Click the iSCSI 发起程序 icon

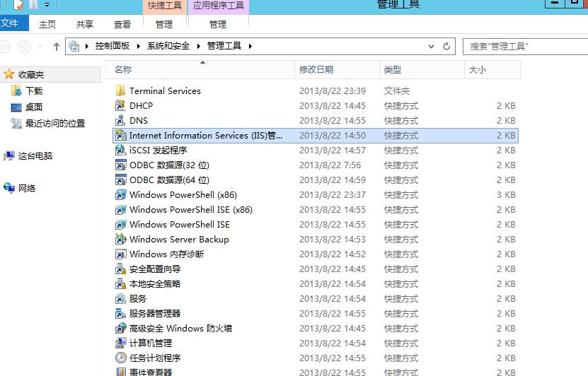tap(120, 150)
